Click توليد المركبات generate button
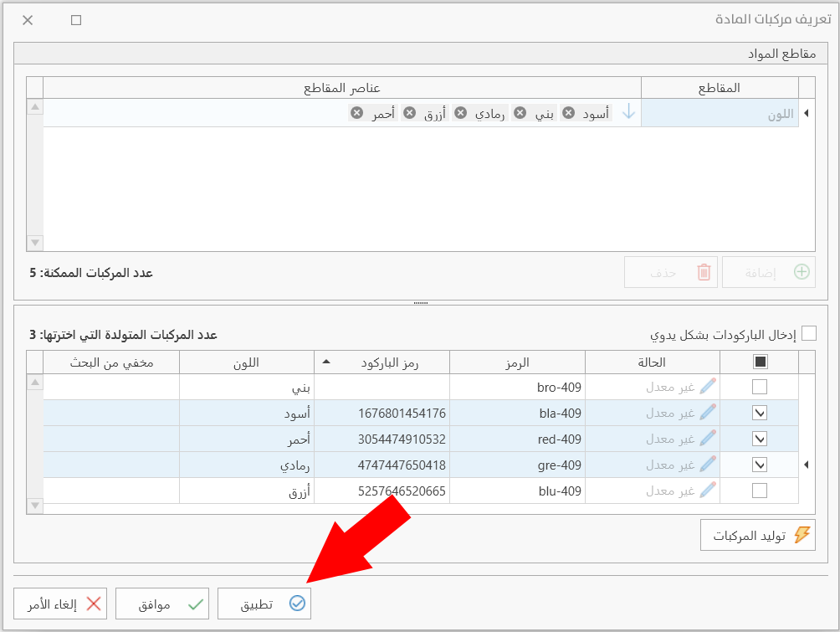Viewport: 840px width, 632px height. coord(757,535)
